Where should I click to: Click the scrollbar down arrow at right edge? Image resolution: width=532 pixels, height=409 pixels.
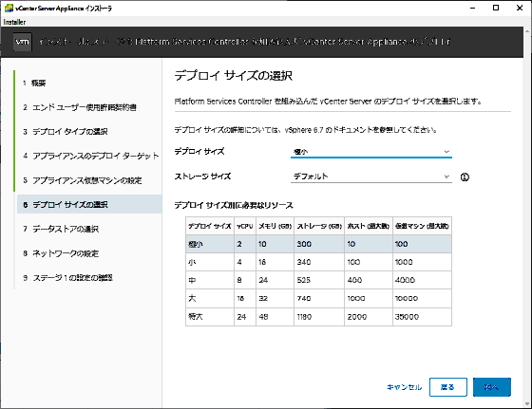coord(527,403)
